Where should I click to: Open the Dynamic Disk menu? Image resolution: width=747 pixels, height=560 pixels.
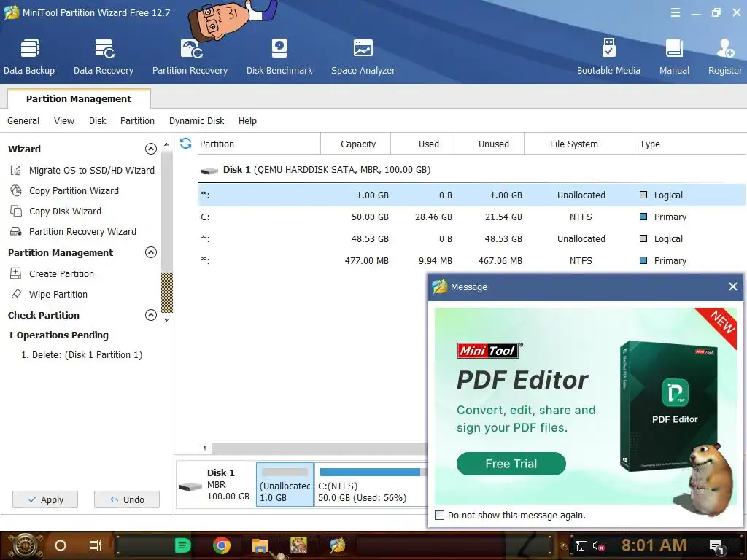(x=196, y=120)
